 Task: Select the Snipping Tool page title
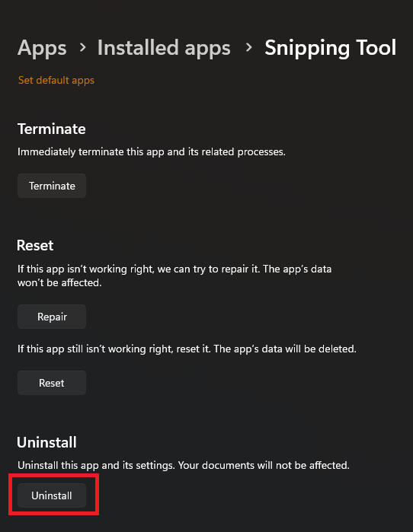click(x=331, y=48)
